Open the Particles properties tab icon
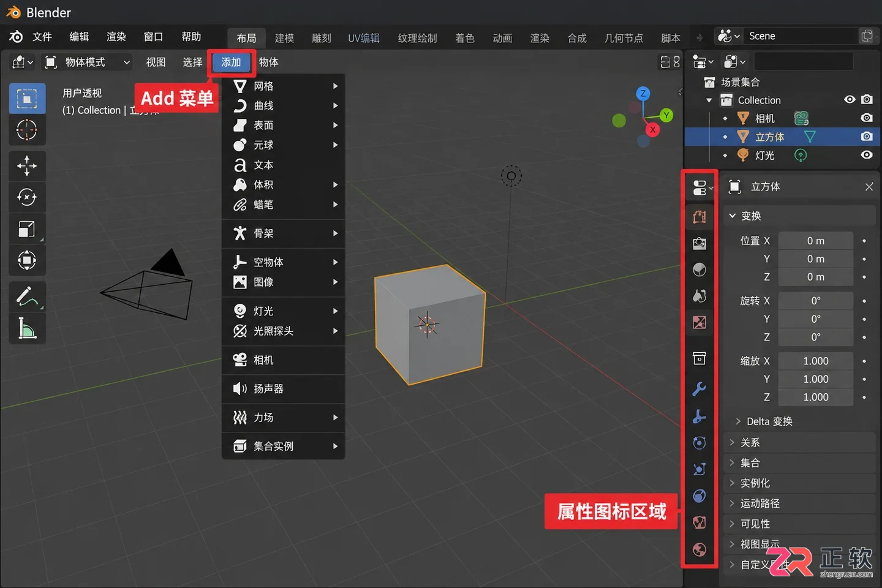Viewport: 882px width, 588px height. click(699, 417)
